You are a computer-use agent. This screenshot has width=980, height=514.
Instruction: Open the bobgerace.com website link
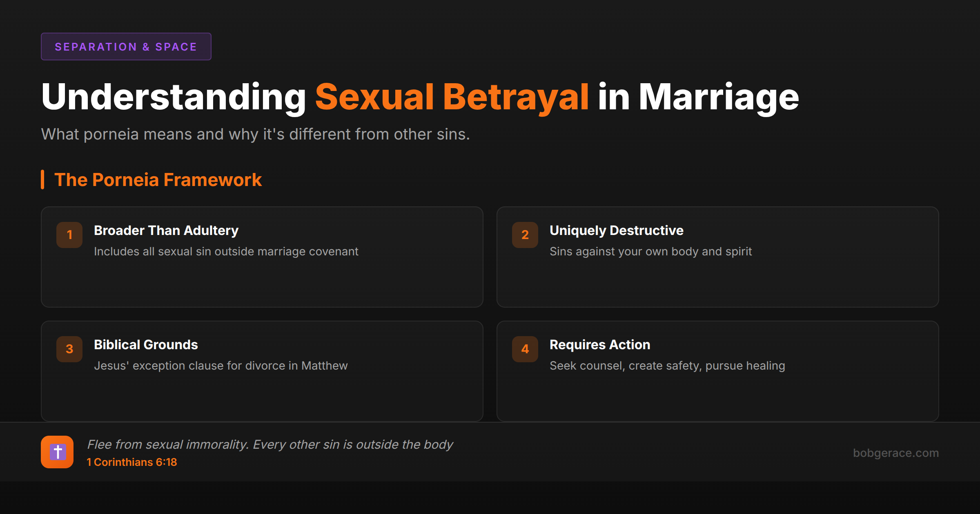896,453
